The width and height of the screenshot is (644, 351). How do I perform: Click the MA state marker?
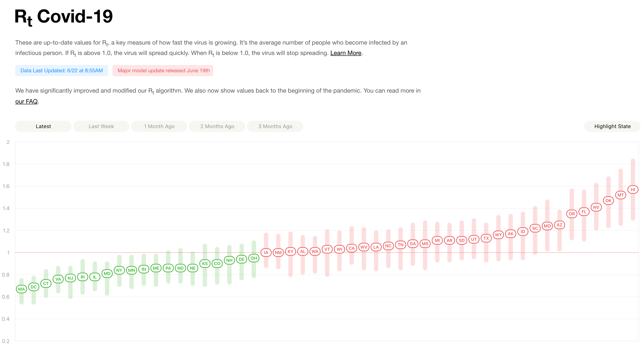[x=21, y=289]
